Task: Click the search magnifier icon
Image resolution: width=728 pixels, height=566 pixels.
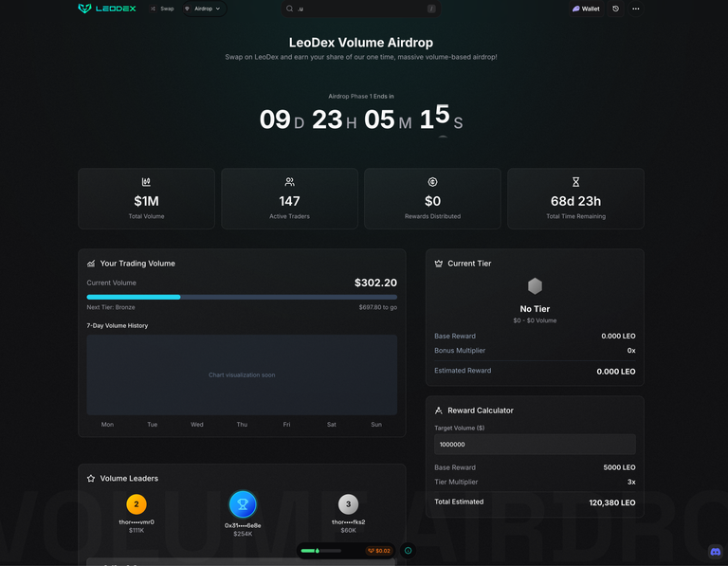Action: [x=289, y=9]
